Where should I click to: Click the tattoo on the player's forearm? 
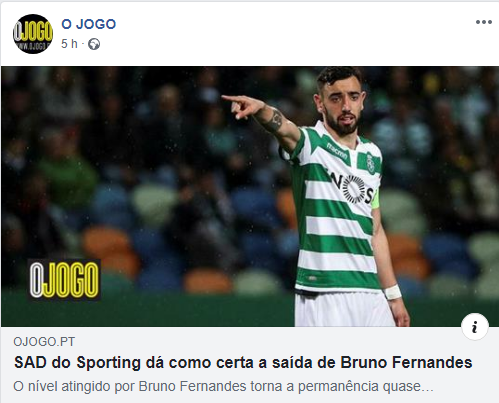point(274,120)
